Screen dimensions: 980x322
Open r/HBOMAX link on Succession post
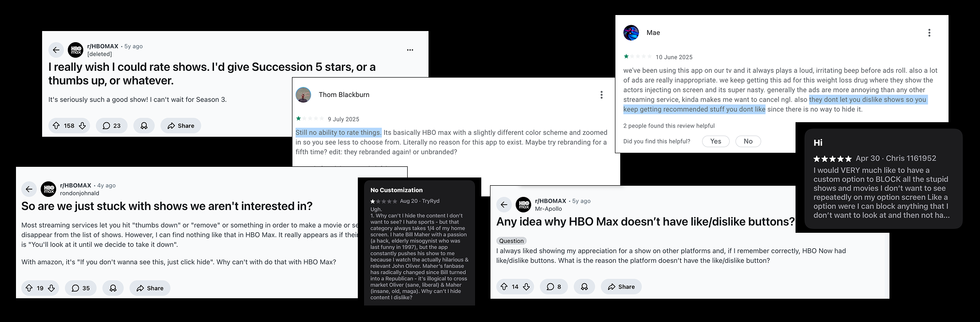103,47
